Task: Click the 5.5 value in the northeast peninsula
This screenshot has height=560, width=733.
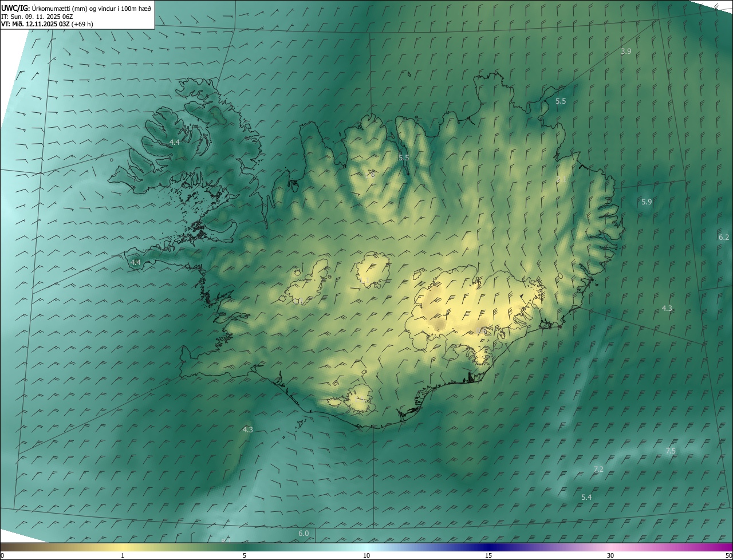Action: click(561, 101)
